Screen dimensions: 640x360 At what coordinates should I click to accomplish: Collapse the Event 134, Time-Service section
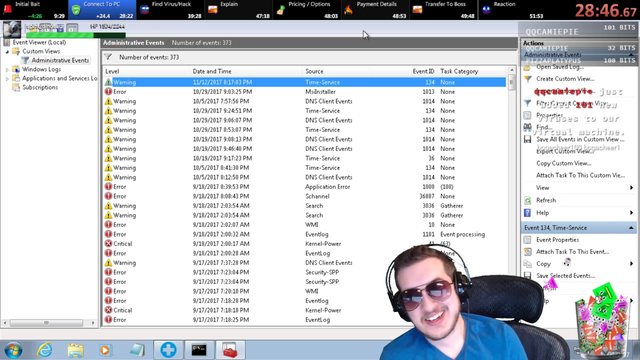(x=631, y=228)
